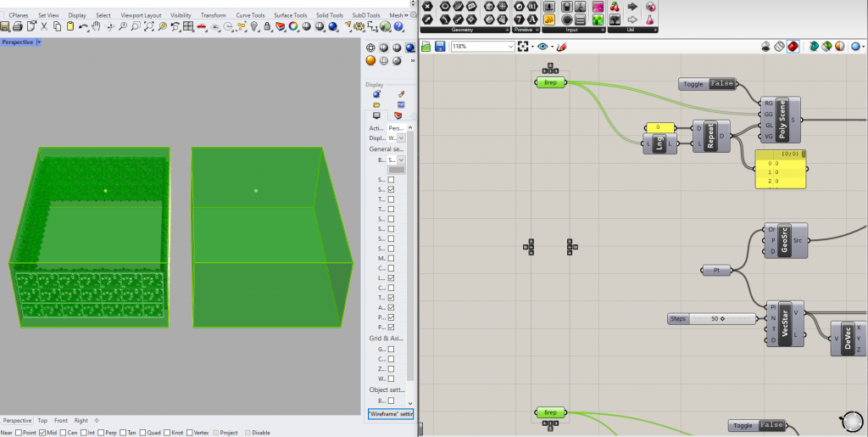Enable the Int osnap checkbox
The image size is (868, 437).
click(84, 433)
